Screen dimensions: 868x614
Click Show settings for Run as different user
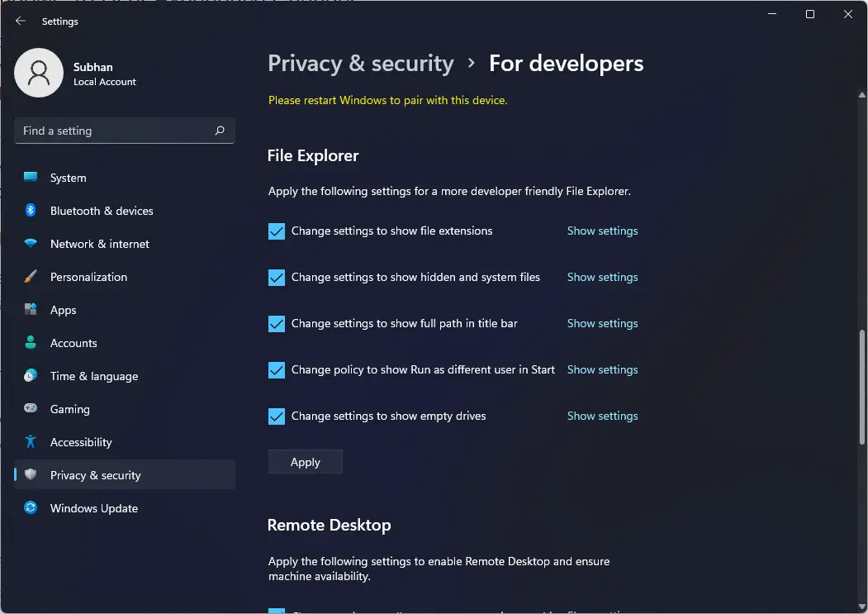602,369
